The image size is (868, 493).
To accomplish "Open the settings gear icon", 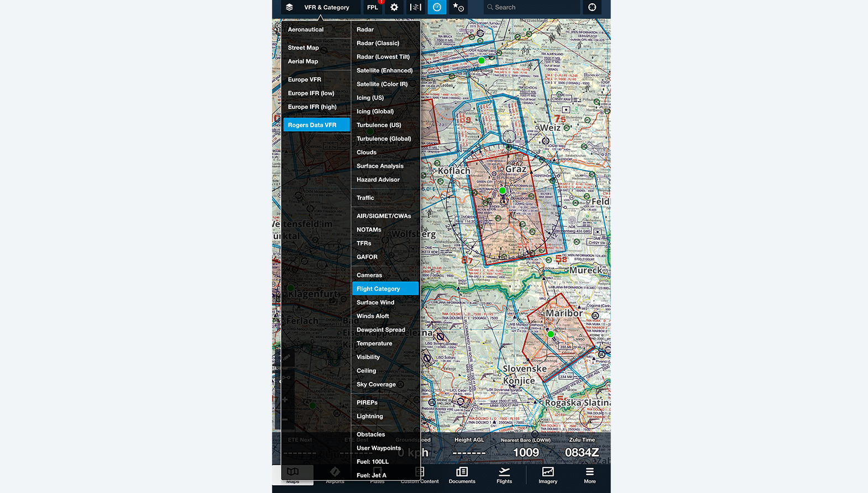I will pos(394,7).
